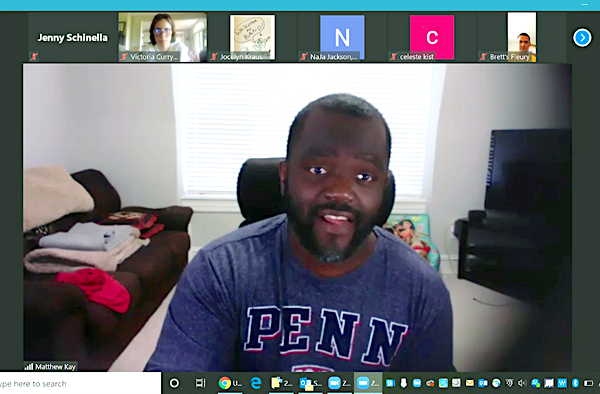Screen dimensions: 600x394
Task: Click the volume speaker tray icon
Action: point(522,383)
